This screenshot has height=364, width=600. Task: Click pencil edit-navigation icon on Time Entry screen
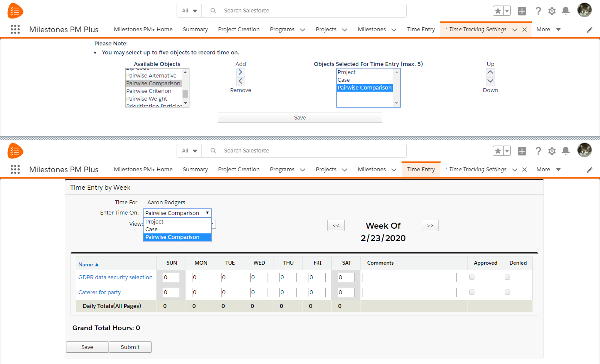590,170
